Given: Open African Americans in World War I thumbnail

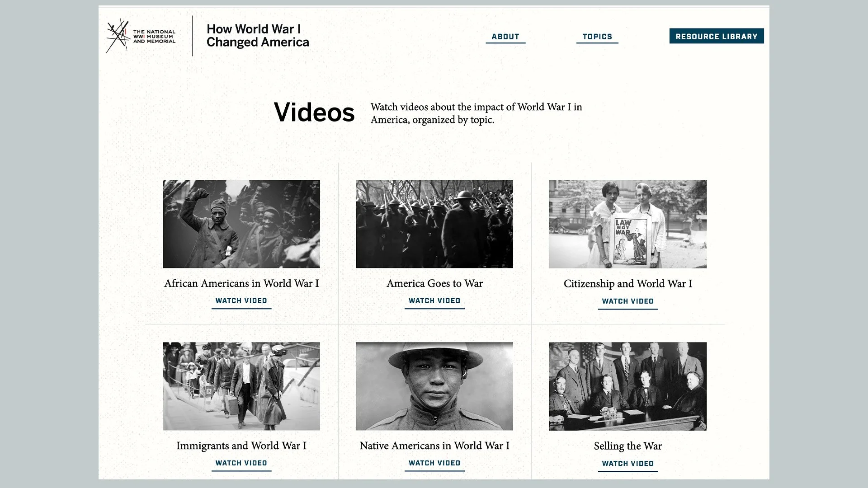Looking at the screenshot, I should pos(241,224).
